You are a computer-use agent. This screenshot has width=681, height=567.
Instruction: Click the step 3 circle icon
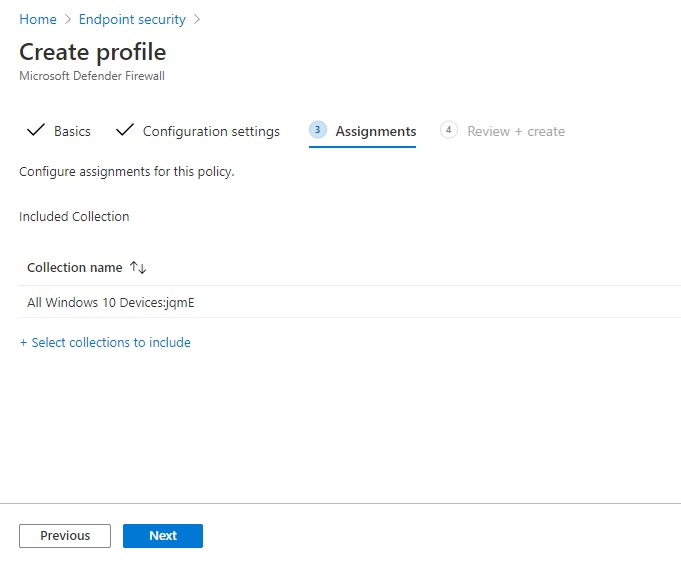pos(318,130)
